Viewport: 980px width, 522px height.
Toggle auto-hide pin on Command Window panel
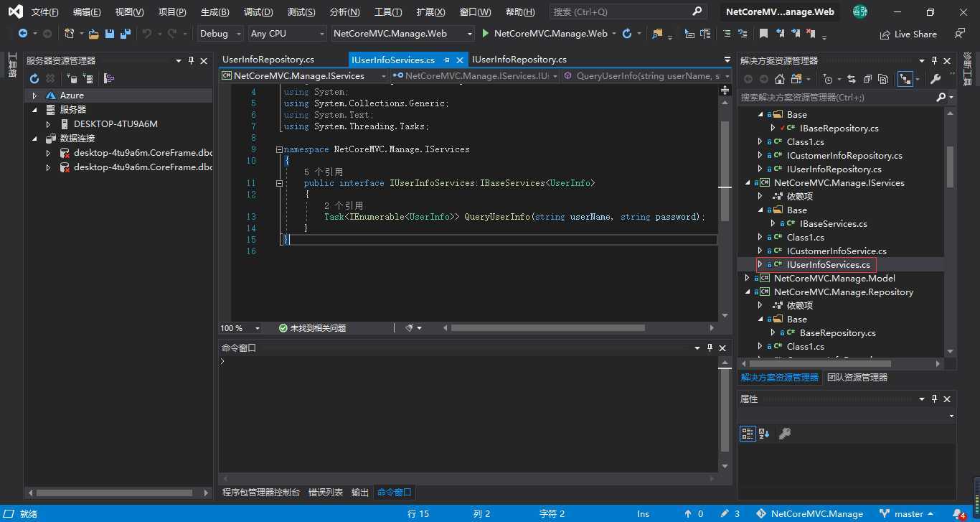tap(710, 348)
